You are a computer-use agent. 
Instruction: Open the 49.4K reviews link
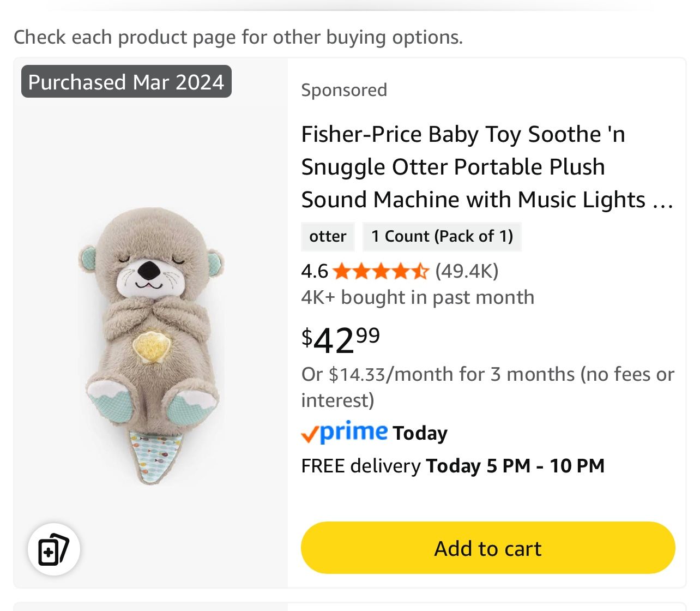(x=467, y=271)
